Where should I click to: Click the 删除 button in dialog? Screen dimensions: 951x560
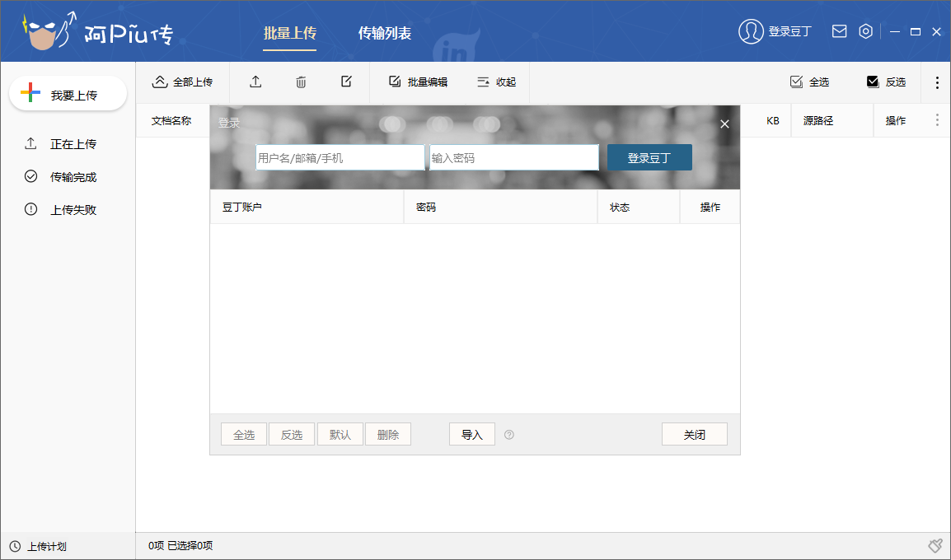click(388, 435)
